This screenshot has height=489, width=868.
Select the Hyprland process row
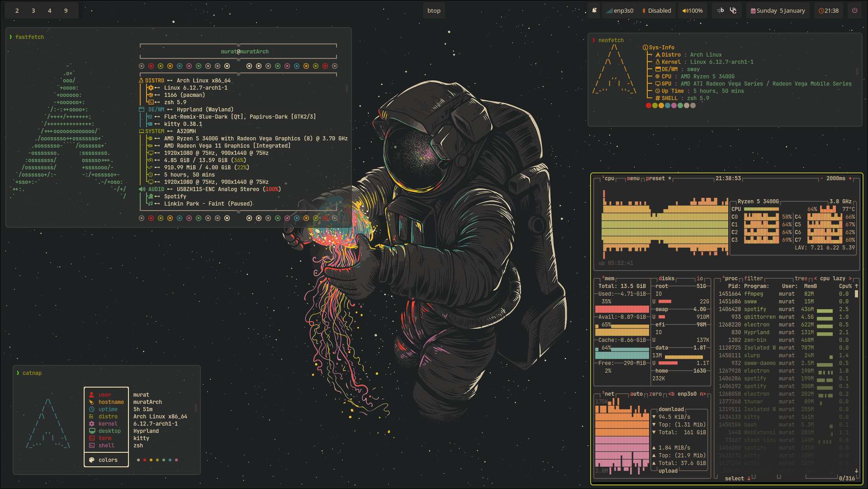coord(785,332)
